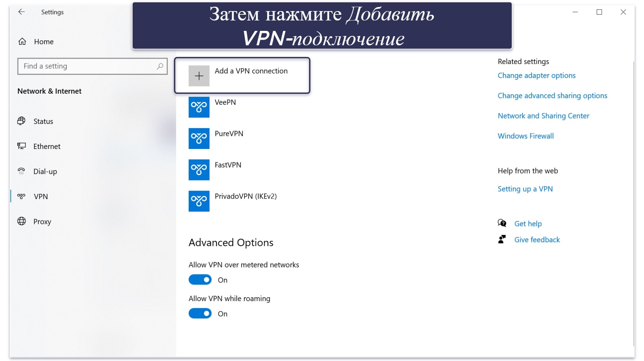Image resolution: width=644 pixels, height=361 pixels.
Task: Select the Status globe icon
Action: (x=21, y=121)
